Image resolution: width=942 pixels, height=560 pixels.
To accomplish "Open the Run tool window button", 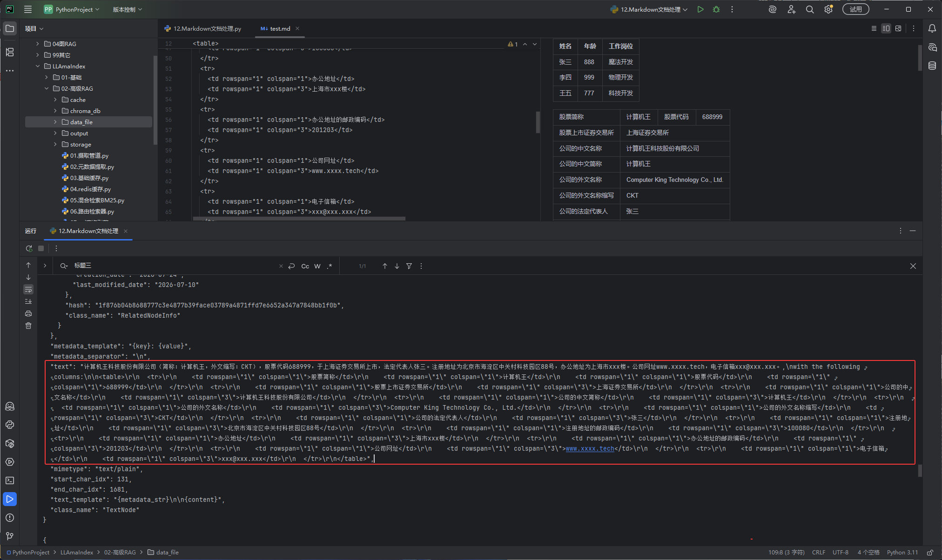I will [10, 499].
